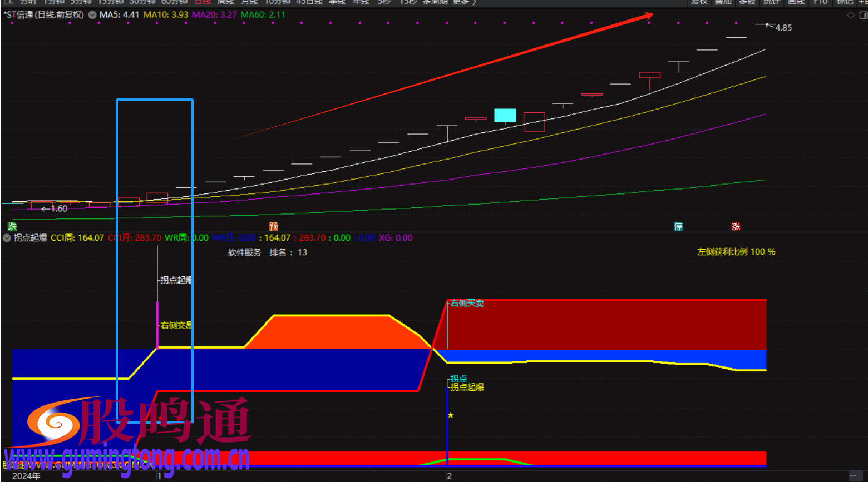The image size is (868, 482).
Task: Click the red 涨 marker icon
Action: click(x=736, y=226)
